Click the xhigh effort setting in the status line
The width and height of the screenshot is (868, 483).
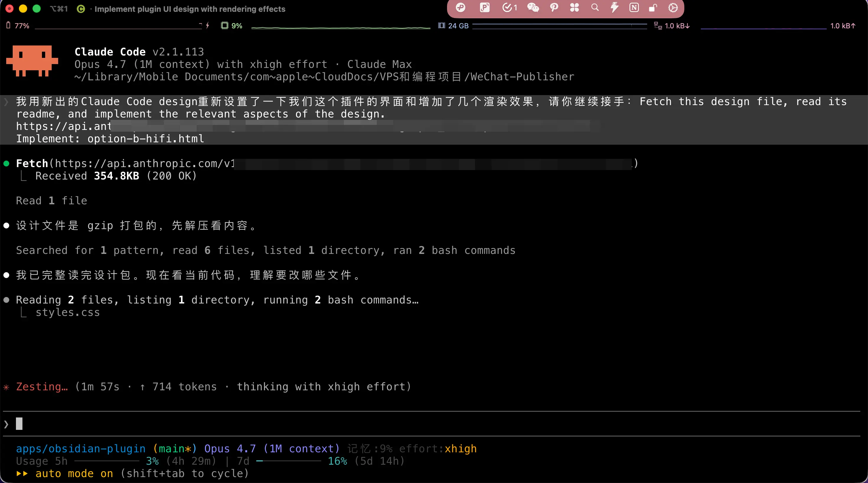(x=460, y=449)
